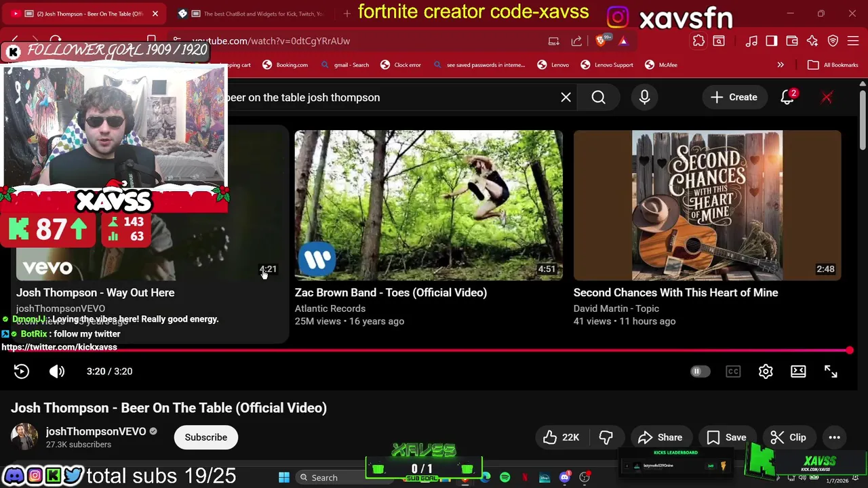Open gmail - Search bookmark

tap(345, 65)
